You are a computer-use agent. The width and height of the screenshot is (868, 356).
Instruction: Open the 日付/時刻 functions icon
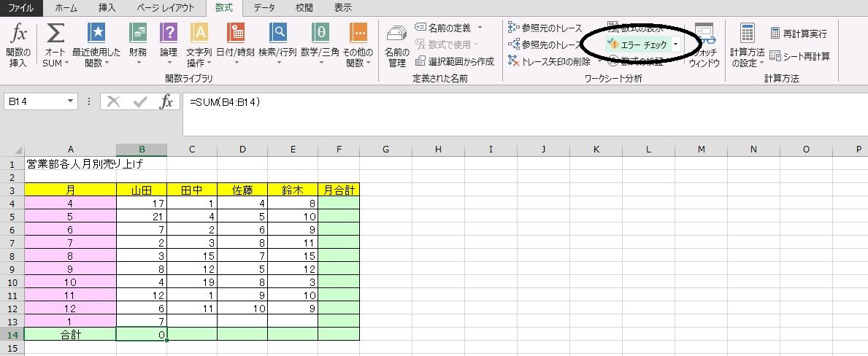pyautogui.click(x=236, y=34)
